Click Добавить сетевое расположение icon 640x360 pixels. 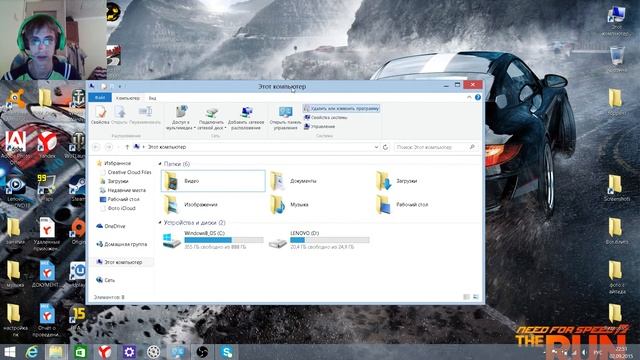click(x=246, y=118)
